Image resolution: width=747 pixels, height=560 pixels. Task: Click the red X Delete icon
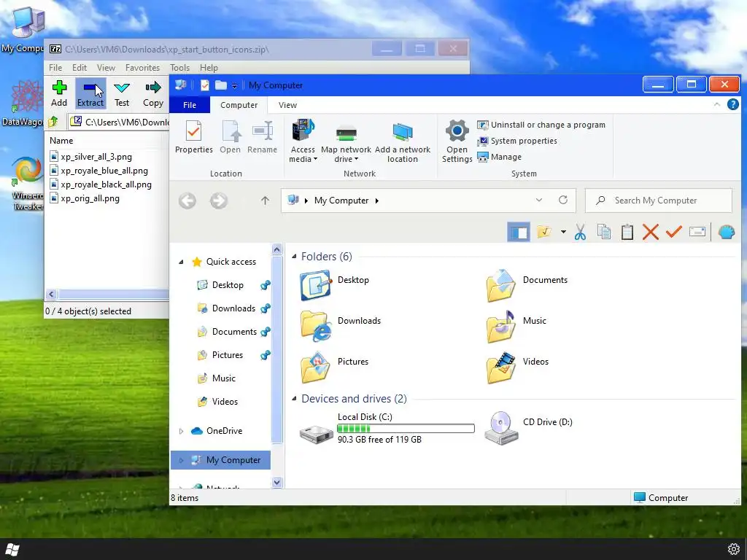650,232
